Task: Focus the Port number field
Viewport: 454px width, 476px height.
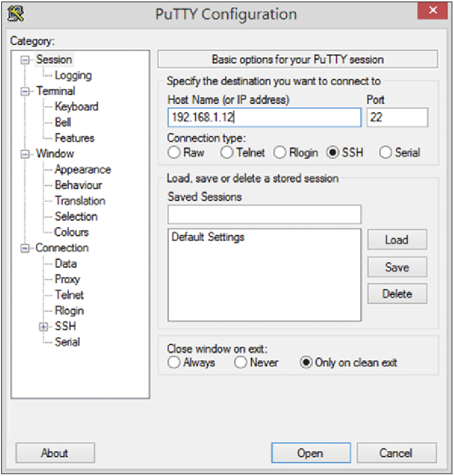Action: click(397, 117)
